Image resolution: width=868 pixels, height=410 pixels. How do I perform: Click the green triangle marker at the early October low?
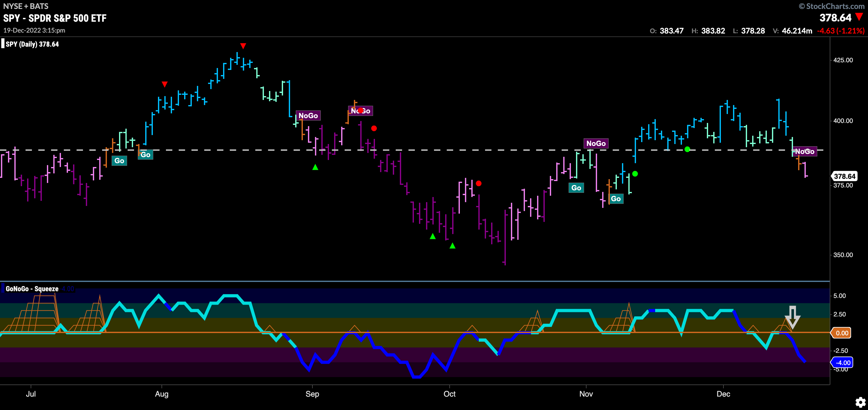coord(453,246)
